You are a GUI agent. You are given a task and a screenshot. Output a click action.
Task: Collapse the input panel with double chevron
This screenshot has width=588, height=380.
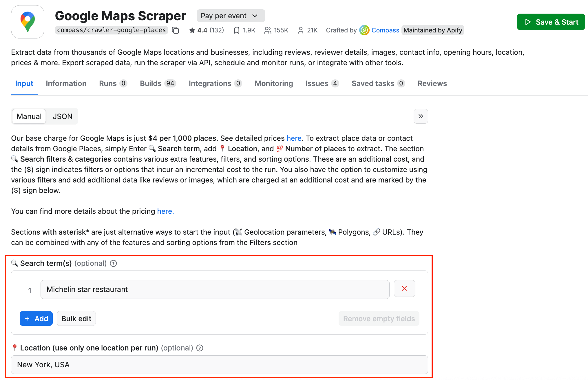coord(421,116)
